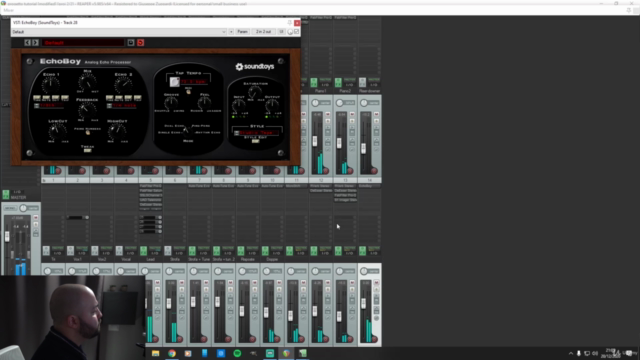The image size is (640, 360).
Task: Click the Groove knob
Action: click(x=171, y=102)
